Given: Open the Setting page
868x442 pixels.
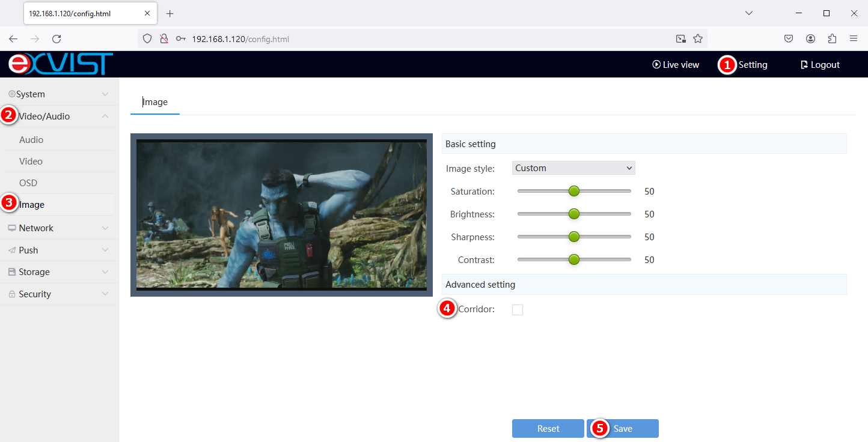Looking at the screenshot, I should [753, 65].
